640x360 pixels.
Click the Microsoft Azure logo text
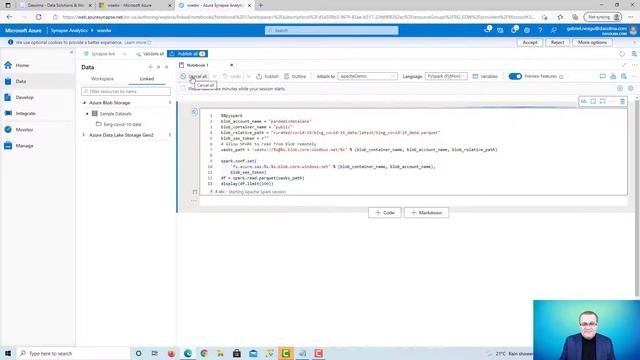click(23, 31)
